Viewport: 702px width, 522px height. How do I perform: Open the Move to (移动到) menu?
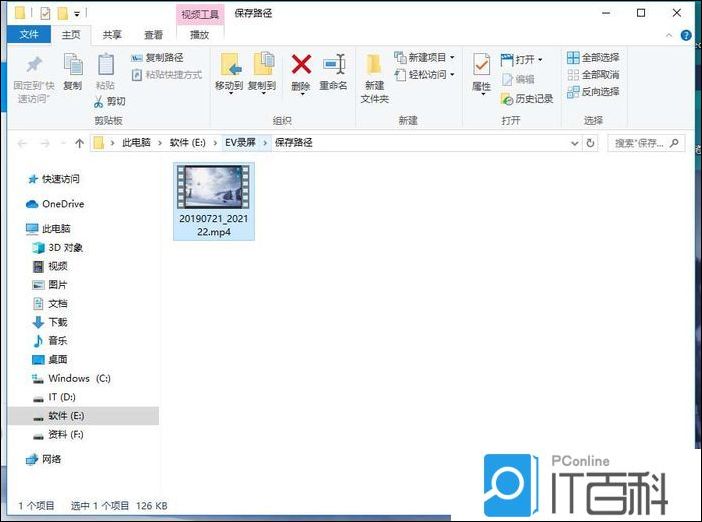(x=230, y=73)
